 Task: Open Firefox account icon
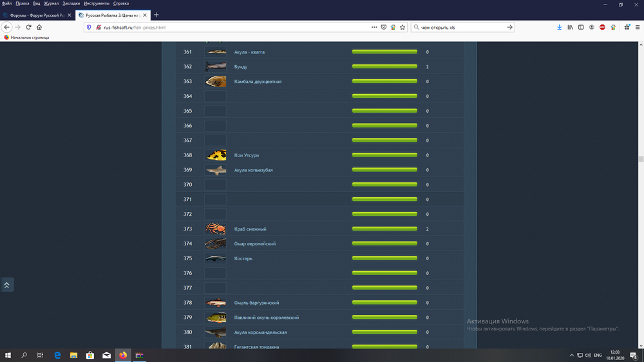click(591, 27)
